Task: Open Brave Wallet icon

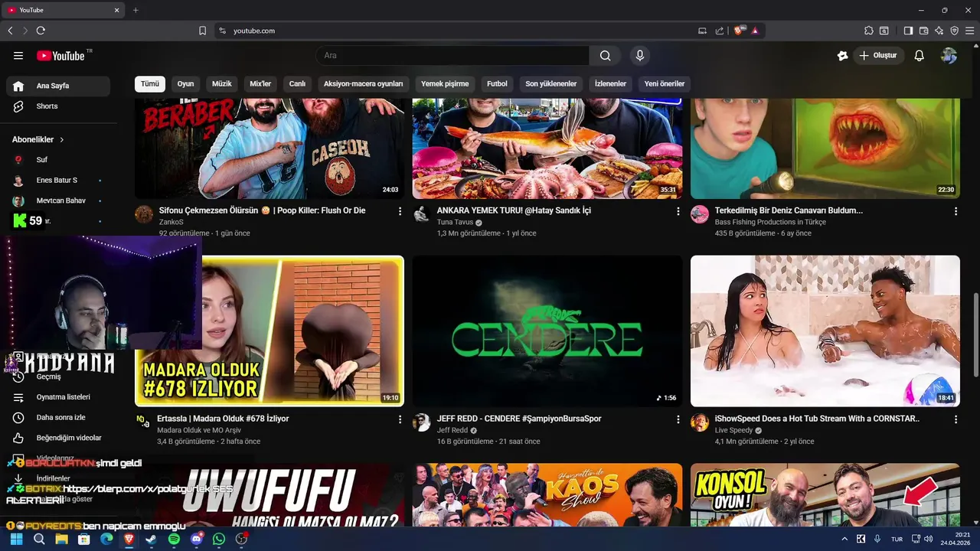Action: tap(923, 31)
